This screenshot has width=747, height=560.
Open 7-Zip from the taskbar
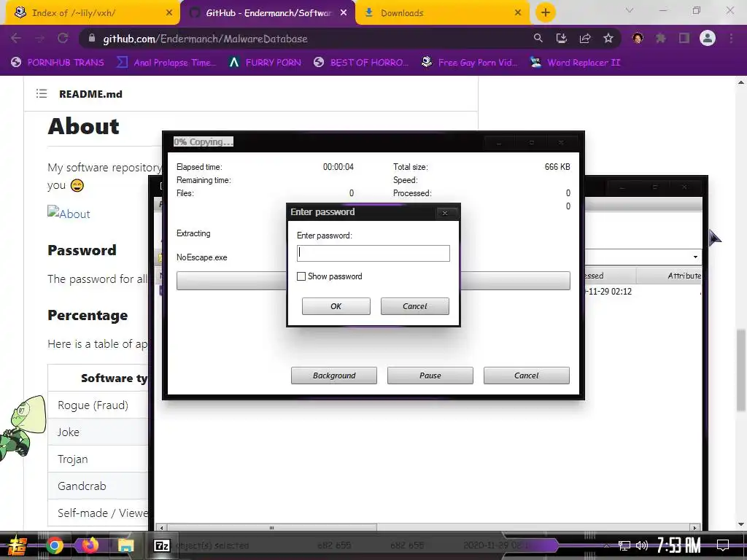tap(161, 545)
